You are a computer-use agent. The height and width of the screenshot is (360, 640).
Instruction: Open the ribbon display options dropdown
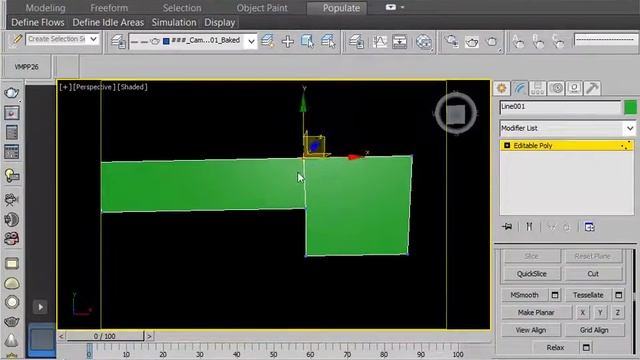394,7
